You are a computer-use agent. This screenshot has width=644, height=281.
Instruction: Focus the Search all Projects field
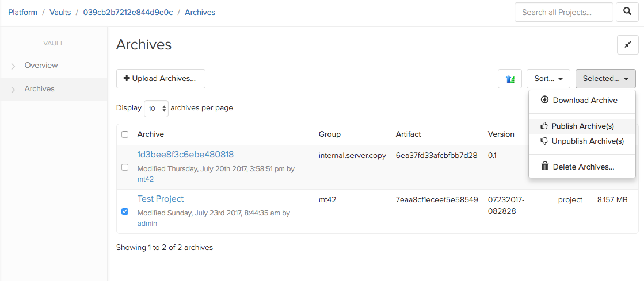pos(563,12)
